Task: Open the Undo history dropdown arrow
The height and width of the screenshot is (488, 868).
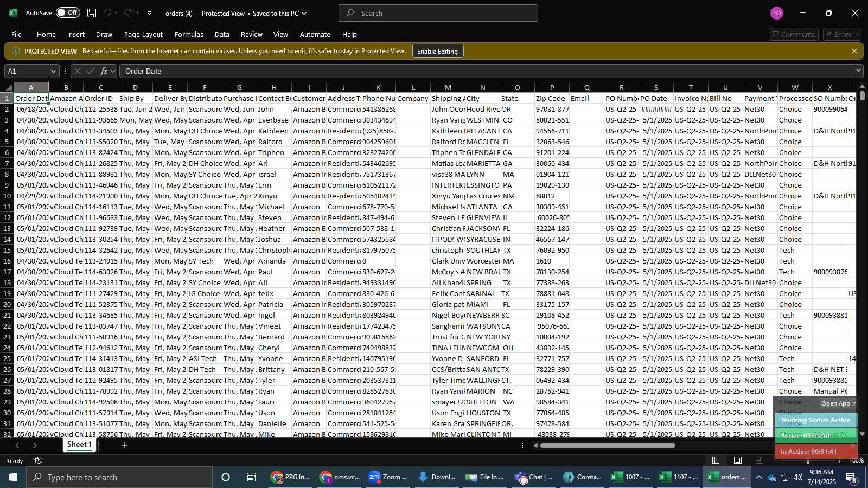Action: coord(117,13)
